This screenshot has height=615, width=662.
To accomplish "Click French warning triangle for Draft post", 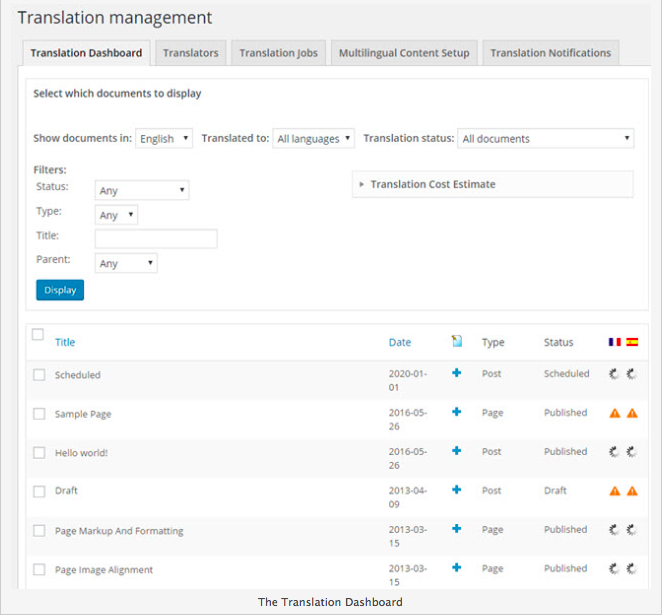I will pos(615,491).
